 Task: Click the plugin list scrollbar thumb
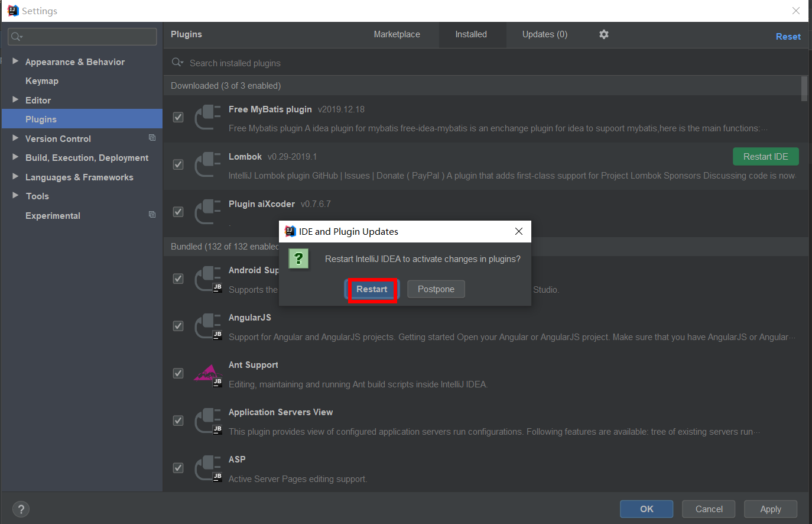[x=804, y=88]
